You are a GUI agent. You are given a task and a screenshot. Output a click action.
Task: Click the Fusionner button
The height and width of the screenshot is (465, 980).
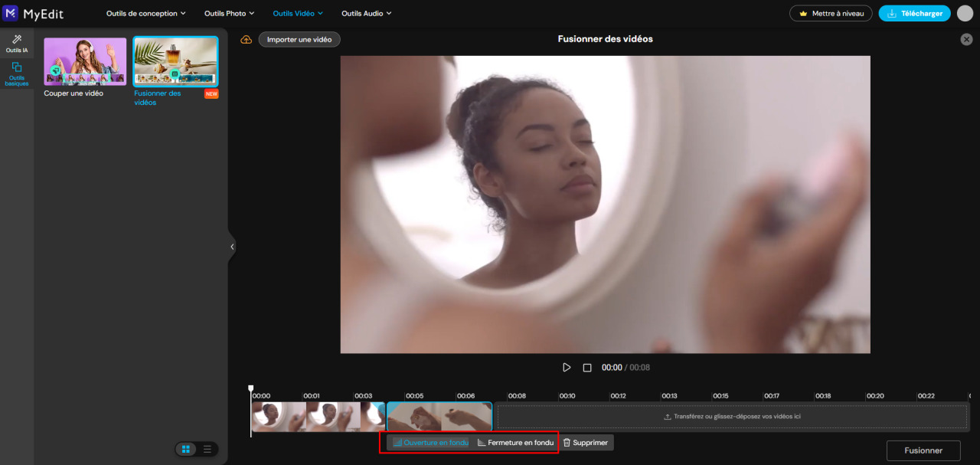[x=923, y=450]
